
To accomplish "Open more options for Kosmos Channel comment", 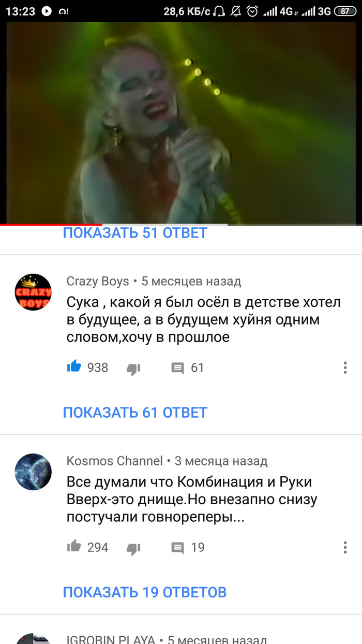I will point(345,547).
